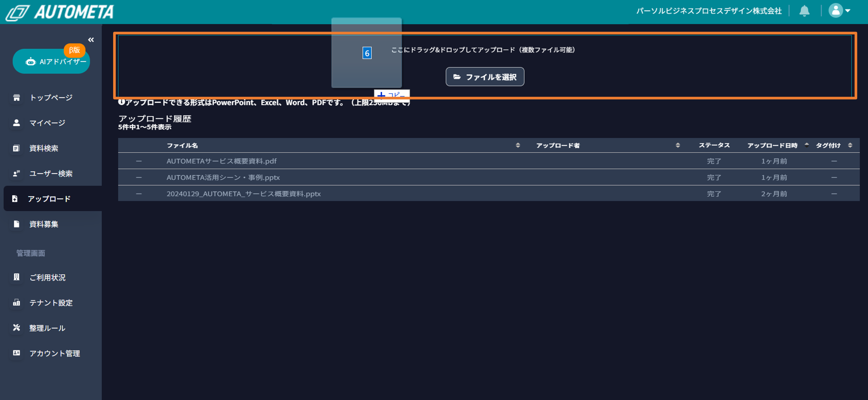Go to トップページ

[x=51, y=98]
